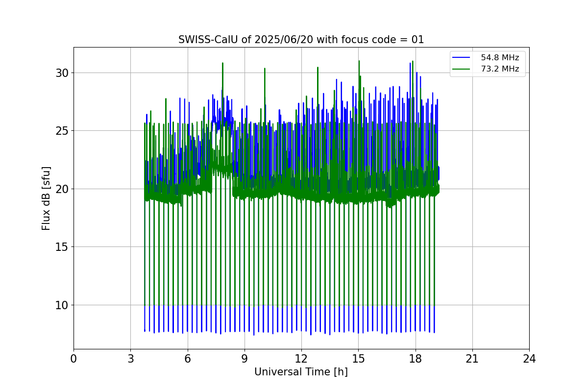Screen dimensions: 588x392
Task: Click the 'Universal Time [h]' x-axis label
Action: click(x=301, y=372)
